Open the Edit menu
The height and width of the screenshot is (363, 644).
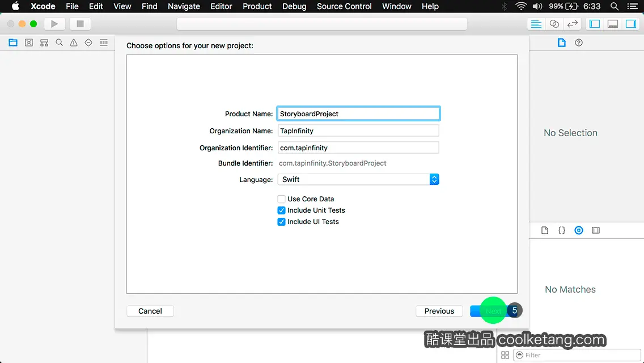pyautogui.click(x=96, y=6)
